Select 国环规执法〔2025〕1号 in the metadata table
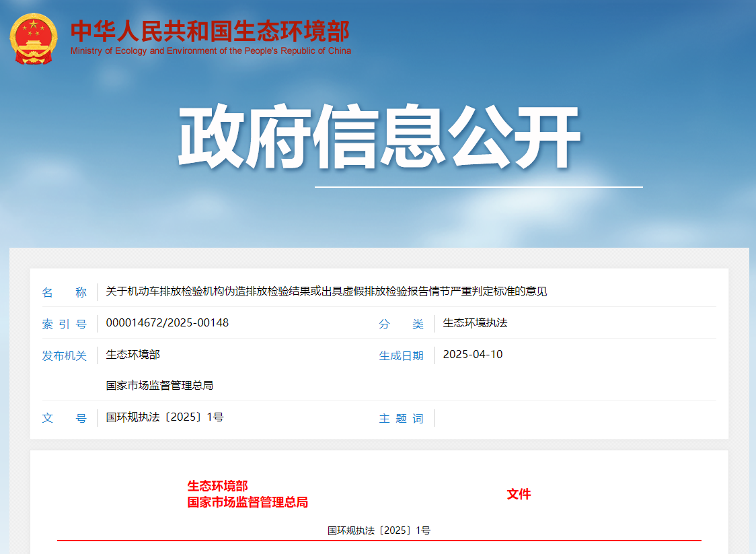 point(165,417)
